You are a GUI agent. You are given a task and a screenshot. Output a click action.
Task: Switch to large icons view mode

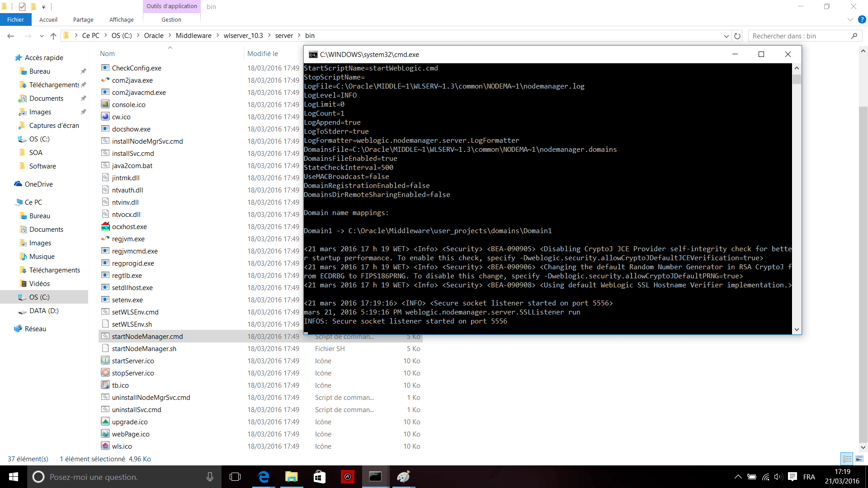(x=859, y=459)
